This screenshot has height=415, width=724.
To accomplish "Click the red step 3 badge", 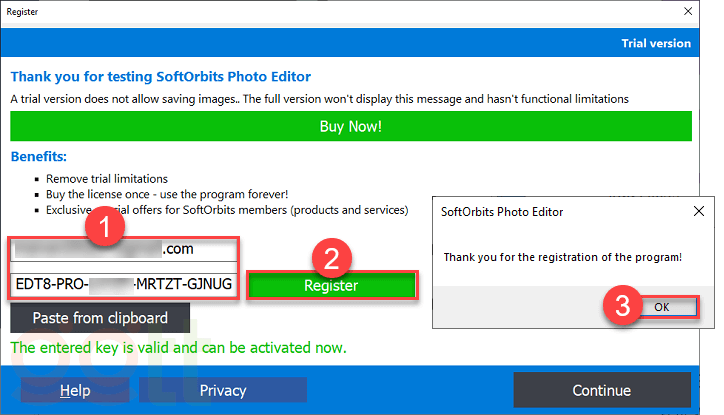I will (x=622, y=307).
